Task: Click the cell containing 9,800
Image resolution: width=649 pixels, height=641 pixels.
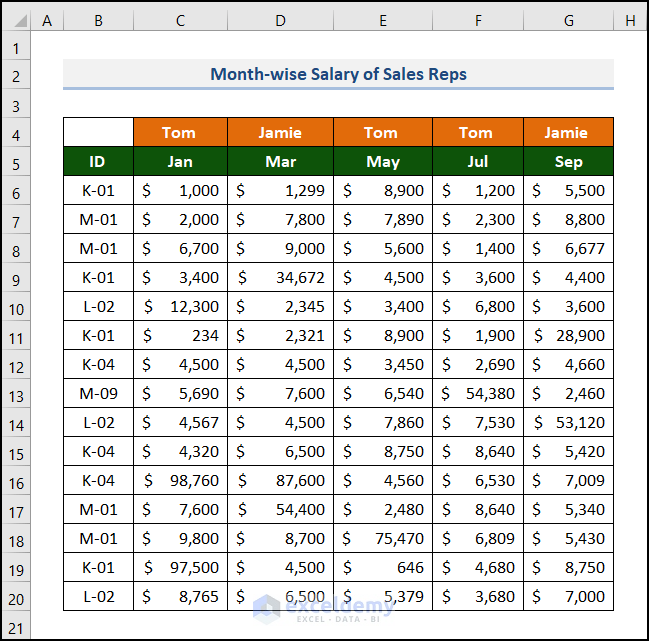Action: click(180, 538)
